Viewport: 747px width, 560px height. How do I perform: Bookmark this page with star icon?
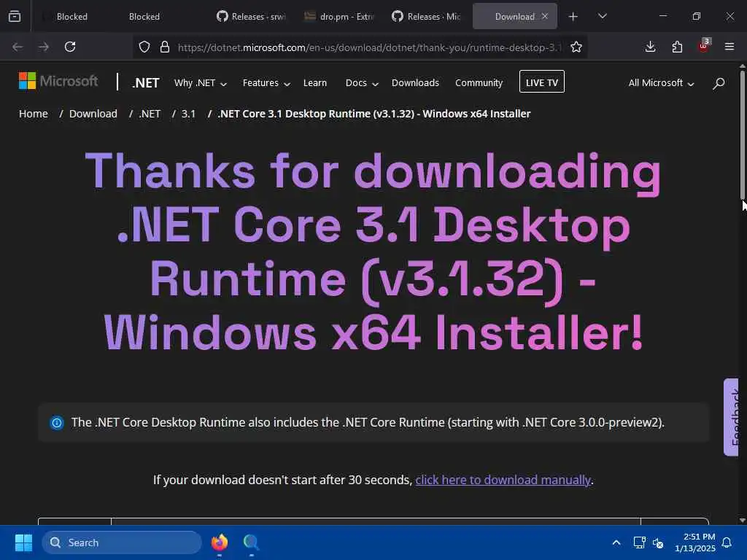576,47
